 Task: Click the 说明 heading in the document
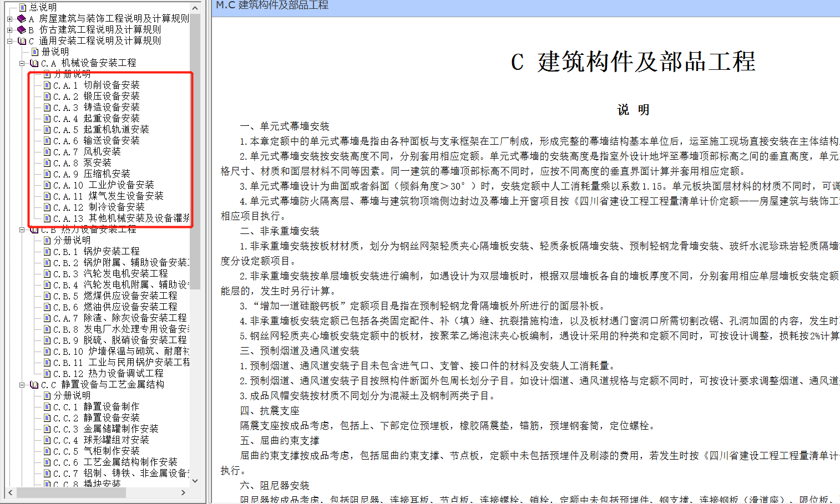pyautogui.click(x=633, y=110)
